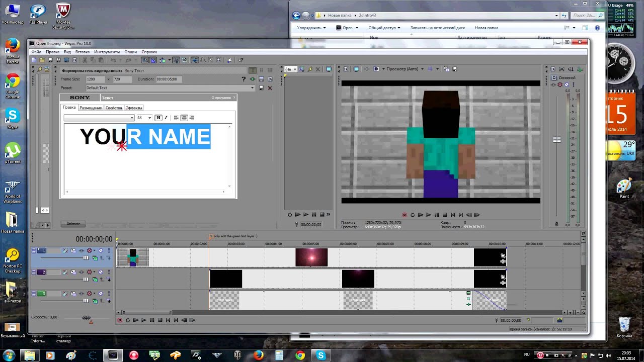This screenshot has width=644, height=362.
Task: Switch to the Свойства tab
Action: 114,108
